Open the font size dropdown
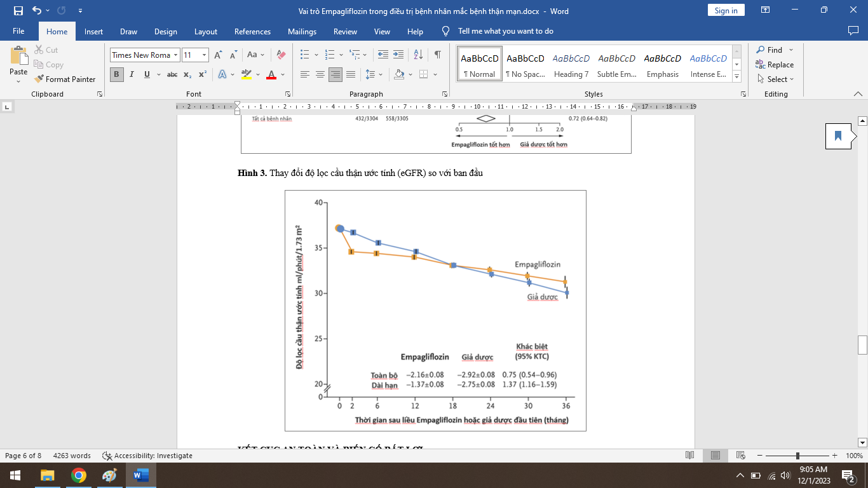 tap(204, 55)
